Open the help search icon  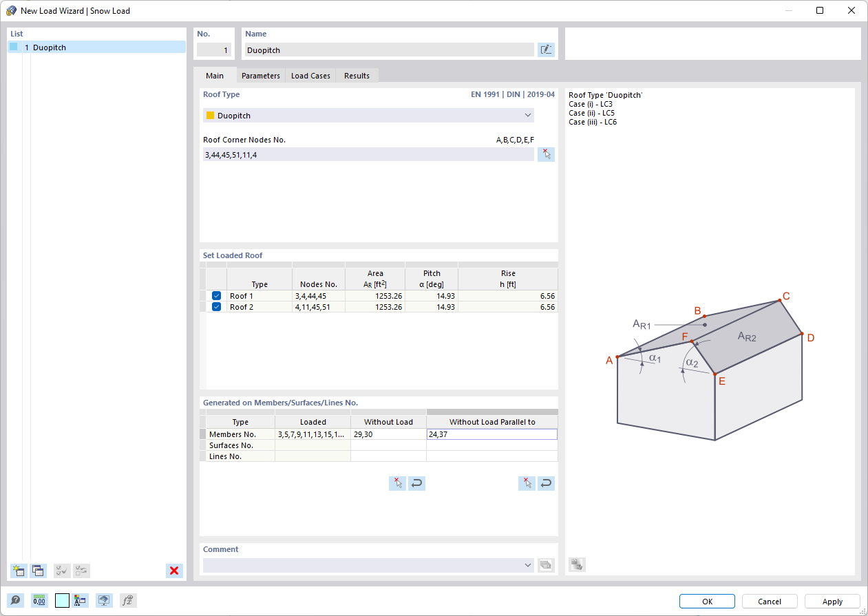click(x=14, y=600)
